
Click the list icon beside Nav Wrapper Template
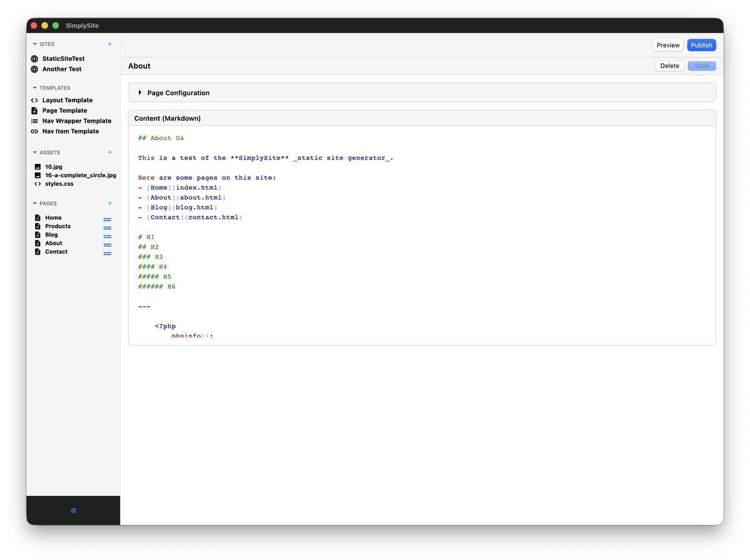click(34, 121)
